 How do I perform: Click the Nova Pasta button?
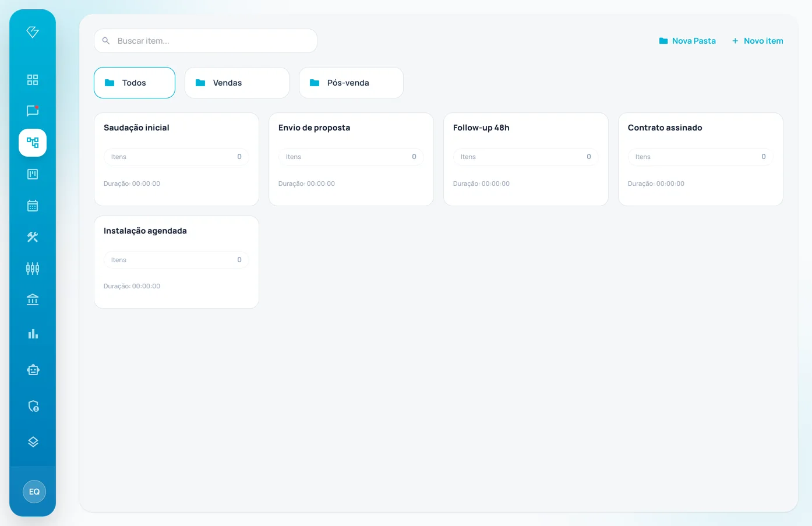[x=687, y=41]
